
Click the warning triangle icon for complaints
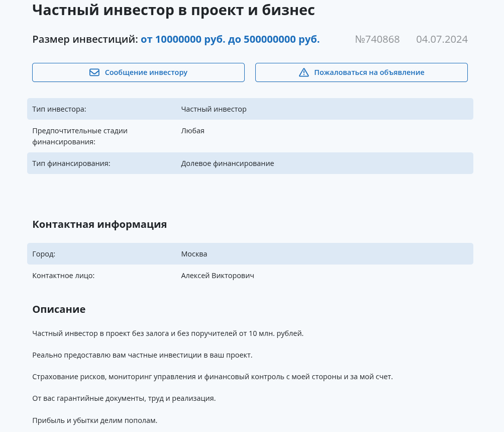[304, 72]
